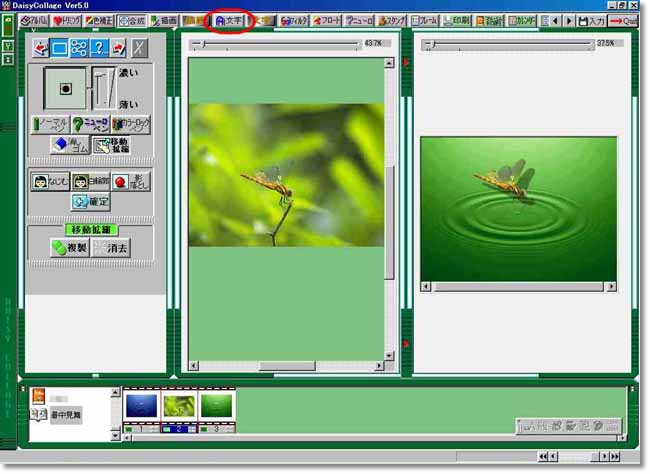Click filmstrip scroll right arrow

[x=621, y=437]
